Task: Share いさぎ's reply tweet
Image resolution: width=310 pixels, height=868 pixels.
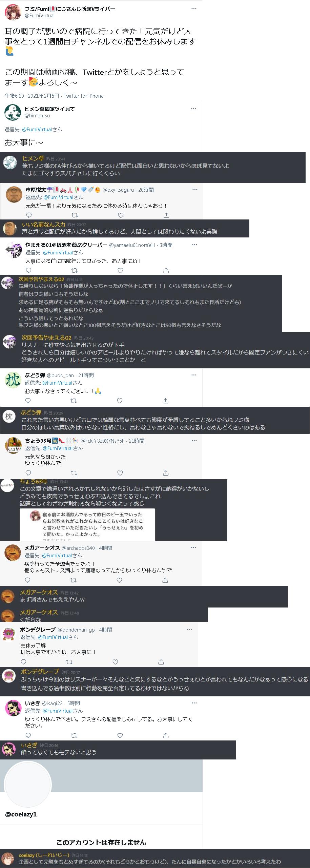Action: click(166, 735)
